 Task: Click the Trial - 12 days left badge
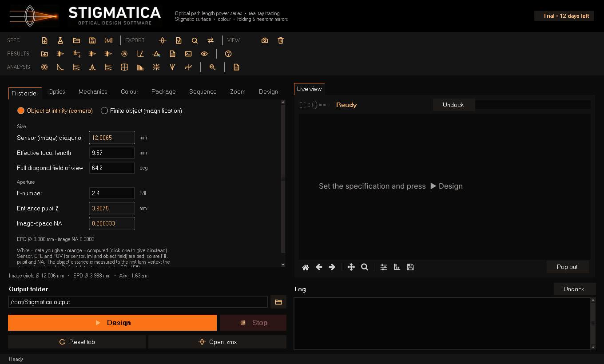click(x=564, y=16)
